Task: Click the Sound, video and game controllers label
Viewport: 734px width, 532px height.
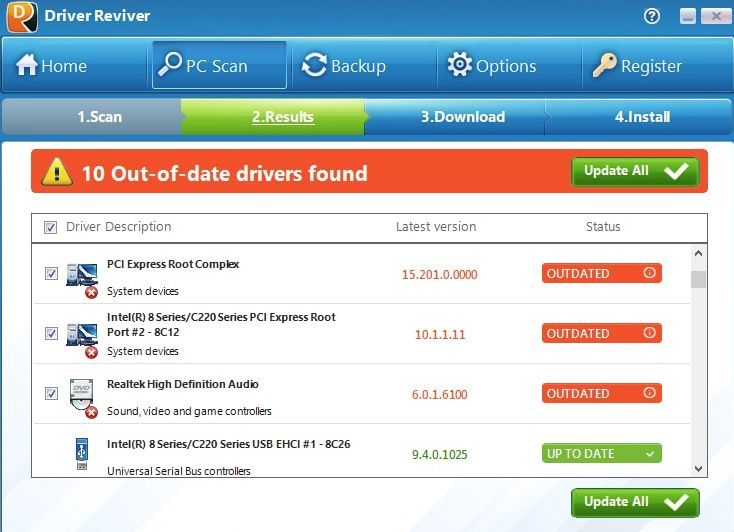Action: [189, 411]
